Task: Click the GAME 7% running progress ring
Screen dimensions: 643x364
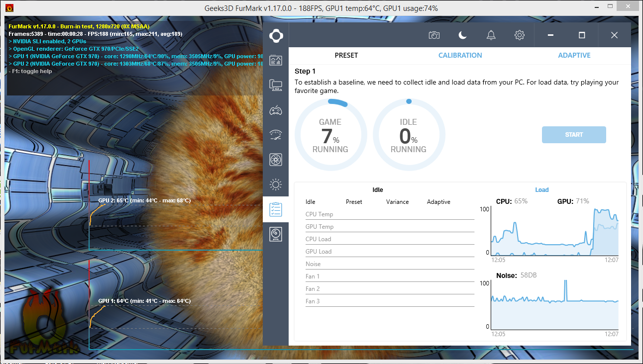Action: coord(330,135)
